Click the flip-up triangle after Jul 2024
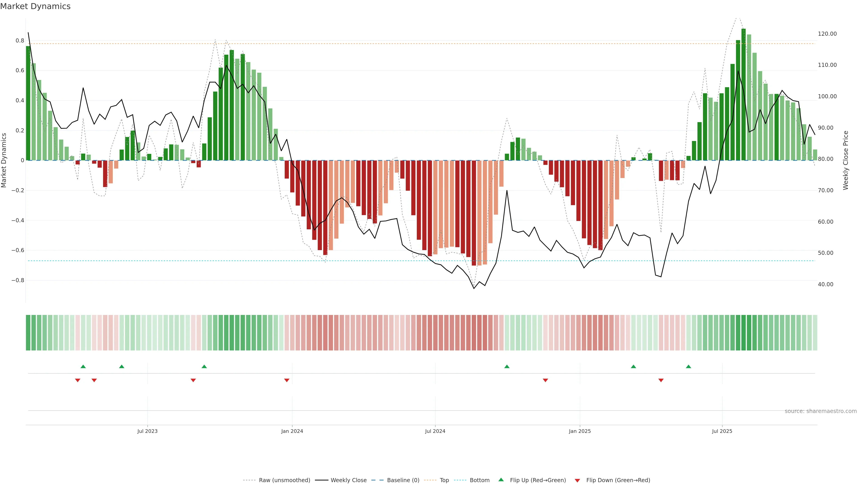The height and width of the screenshot is (488, 868). click(x=507, y=366)
